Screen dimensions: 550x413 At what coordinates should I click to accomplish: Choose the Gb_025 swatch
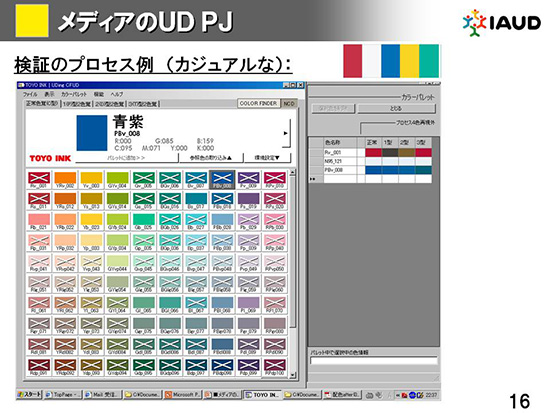pos(143,222)
